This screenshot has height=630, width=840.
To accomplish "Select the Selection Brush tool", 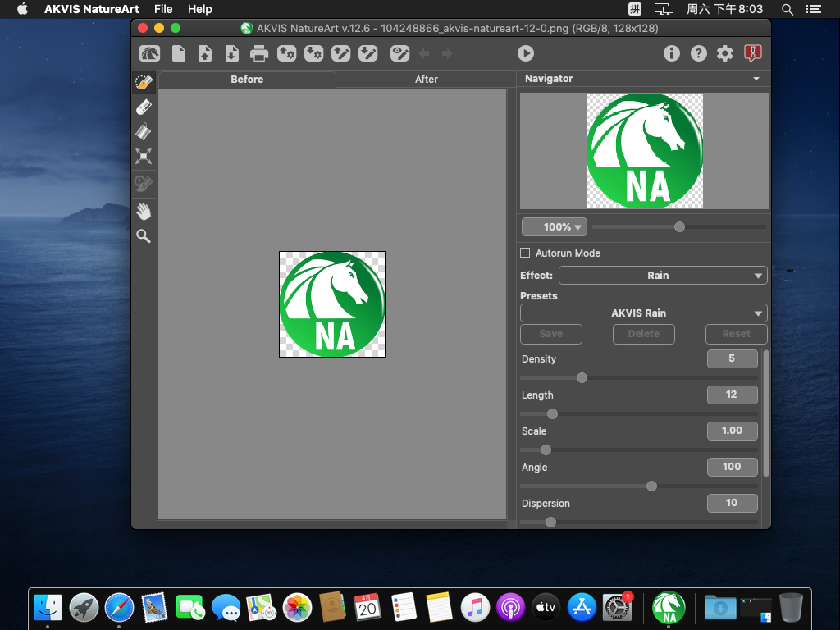I will pyautogui.click(x=144, y=82).
